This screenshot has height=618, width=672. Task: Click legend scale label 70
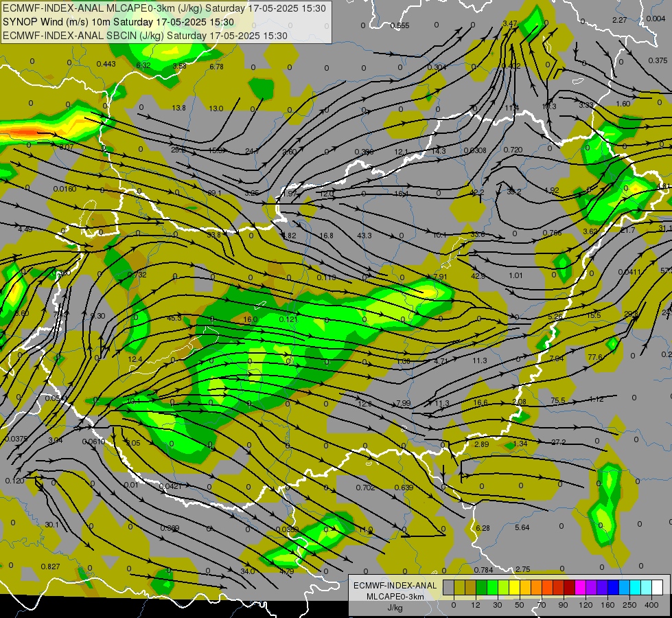tap(542, 605)
